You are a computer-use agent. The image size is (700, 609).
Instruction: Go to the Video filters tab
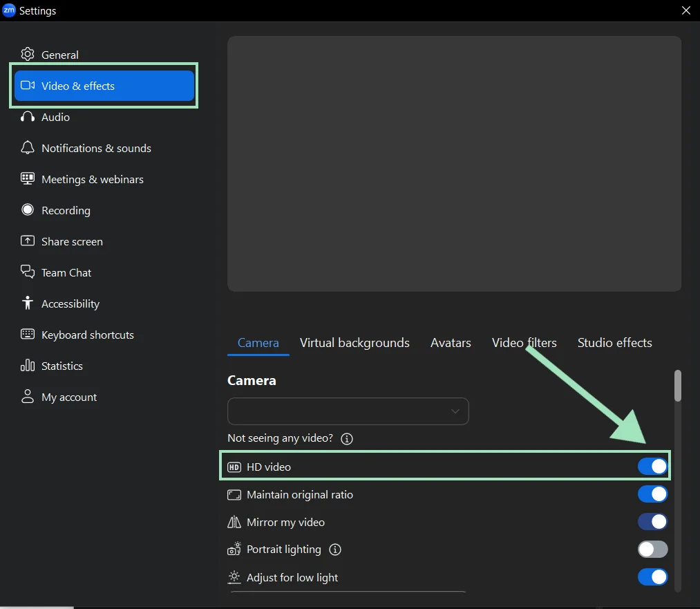pos(524,343)
